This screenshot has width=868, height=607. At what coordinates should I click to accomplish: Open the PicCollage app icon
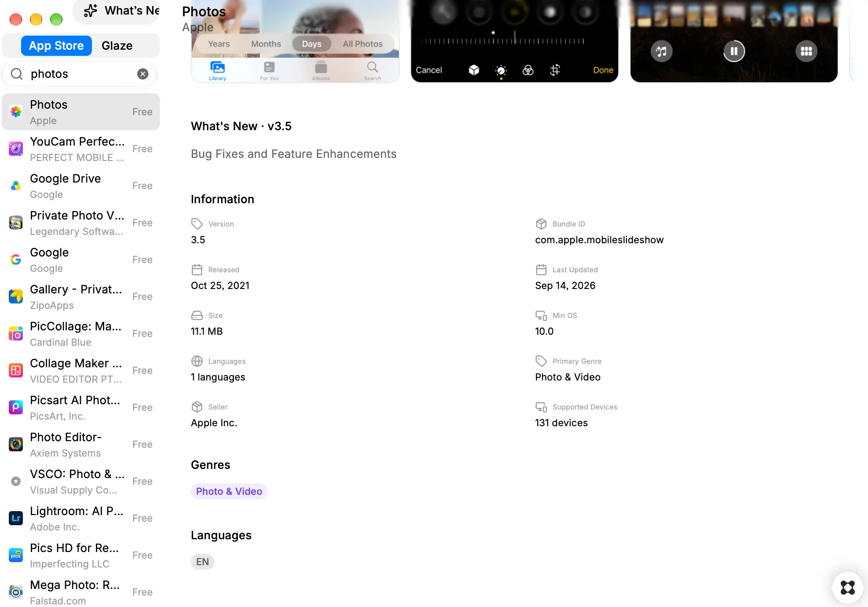tap(16, 333)
